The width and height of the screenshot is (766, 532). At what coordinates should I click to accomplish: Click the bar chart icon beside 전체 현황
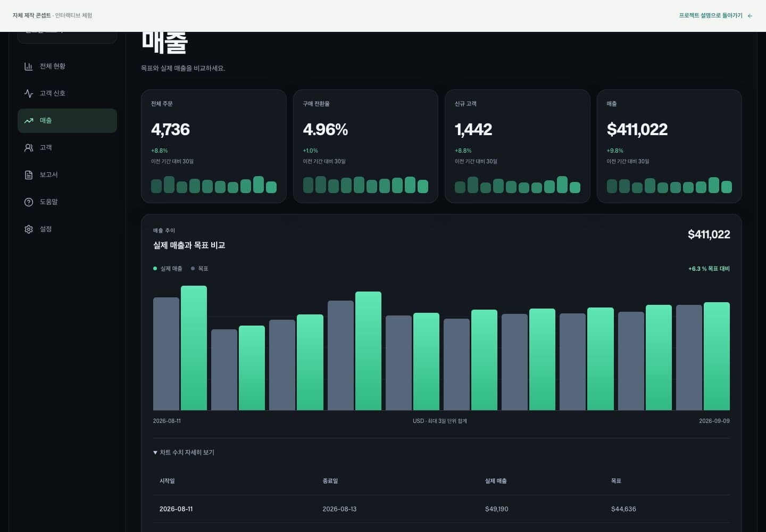[29, 66]
